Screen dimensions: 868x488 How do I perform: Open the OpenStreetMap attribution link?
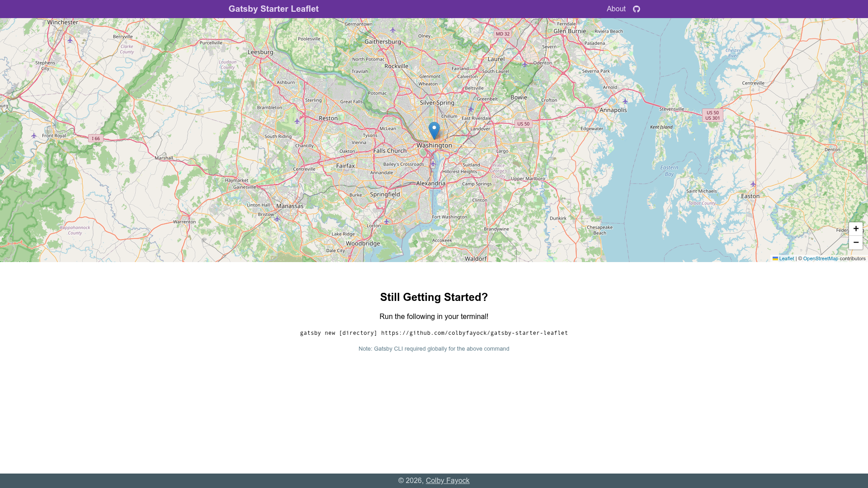[x=821, y=258]
